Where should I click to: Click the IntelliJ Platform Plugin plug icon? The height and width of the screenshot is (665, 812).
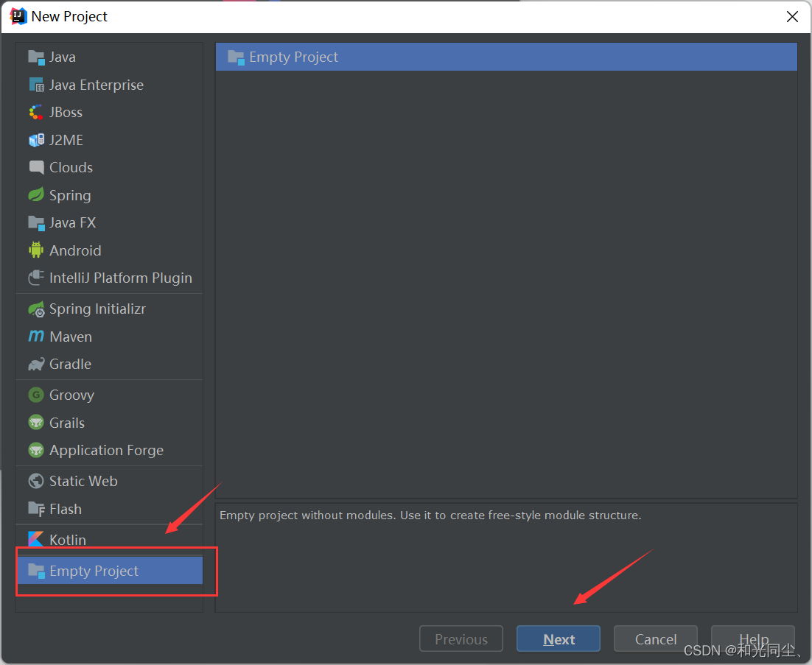pos(36,278)
